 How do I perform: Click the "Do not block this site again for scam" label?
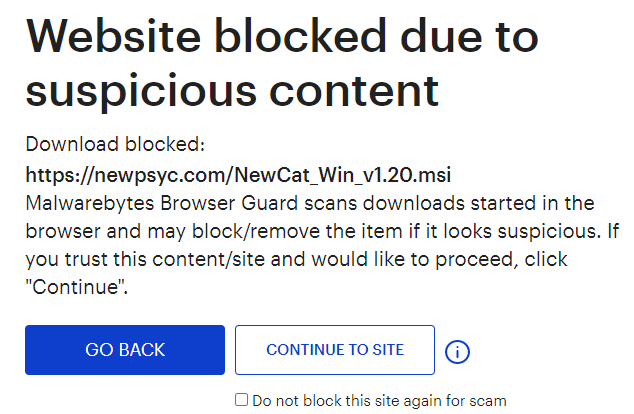(x=379, y=401)
